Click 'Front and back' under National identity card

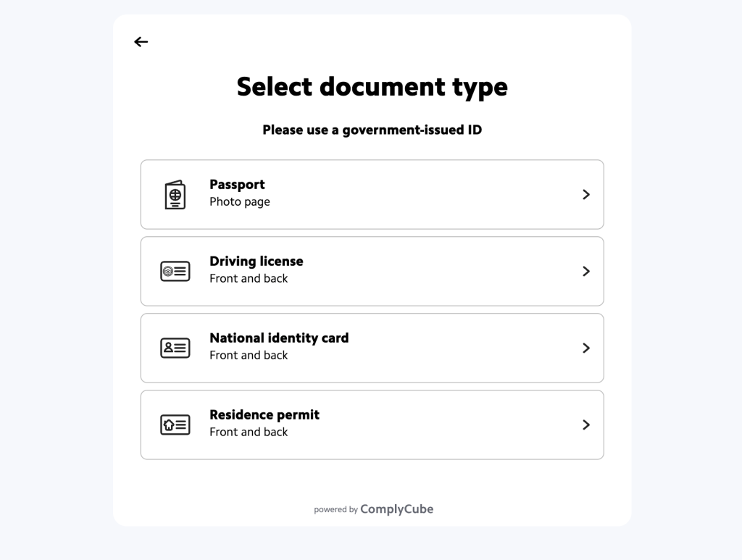[249, 356]
